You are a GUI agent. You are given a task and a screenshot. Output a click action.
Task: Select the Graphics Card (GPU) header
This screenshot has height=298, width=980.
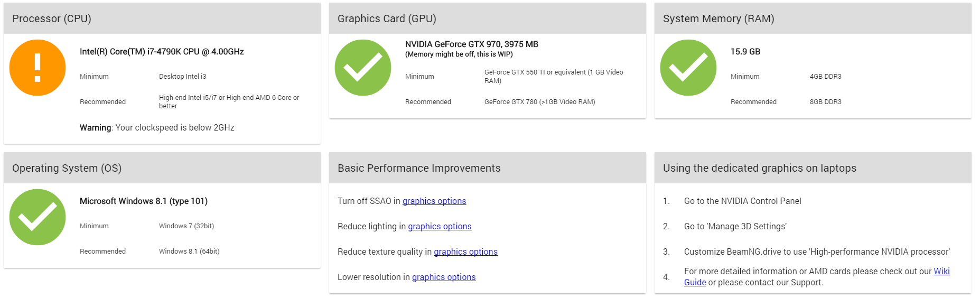pyautogui.click(x=488, y=18)
